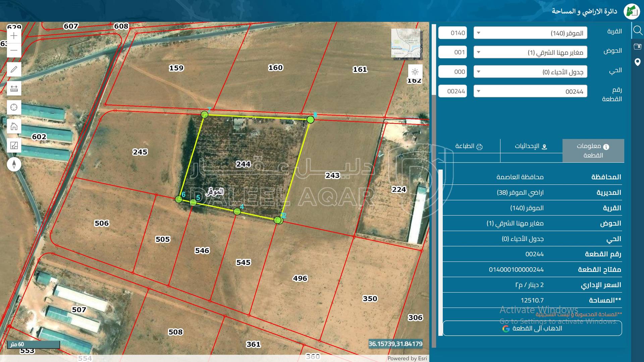Expand the village الموقر (140) dropdown
Screen dimensions: 644x362
tap(530, 33)
